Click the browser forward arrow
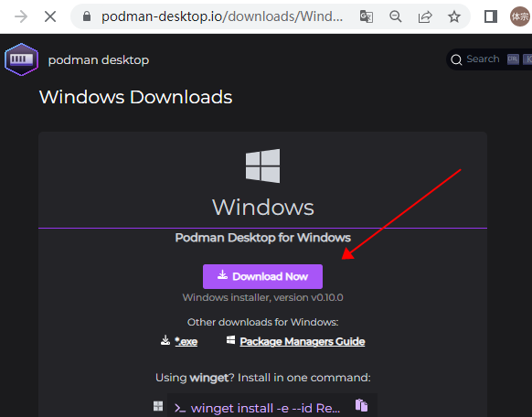This screenshot has width=532, height=417. tap(21, 16)
